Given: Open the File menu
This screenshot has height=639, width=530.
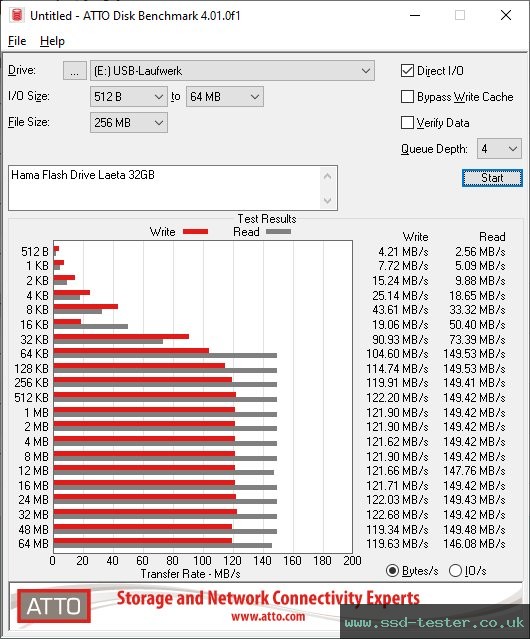Looking at the screenshot, I should (17, 41).
